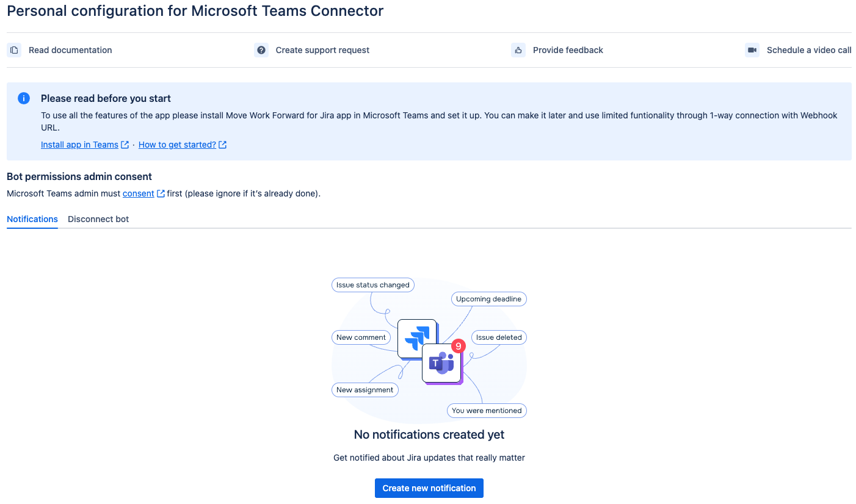Click the red 9 notification badge
The width and height of the screenshot is (856, 504).
point(458,346)
